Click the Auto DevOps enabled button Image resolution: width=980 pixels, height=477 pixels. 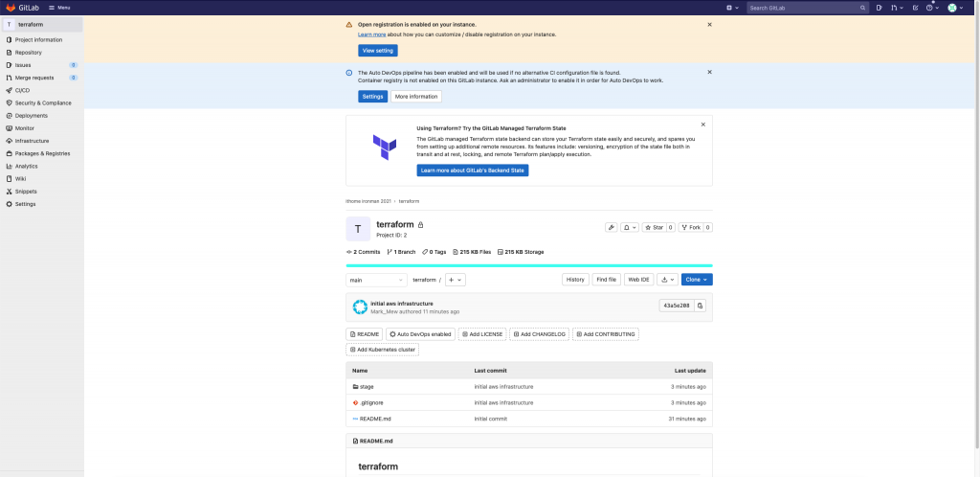(x=421, y=334)
